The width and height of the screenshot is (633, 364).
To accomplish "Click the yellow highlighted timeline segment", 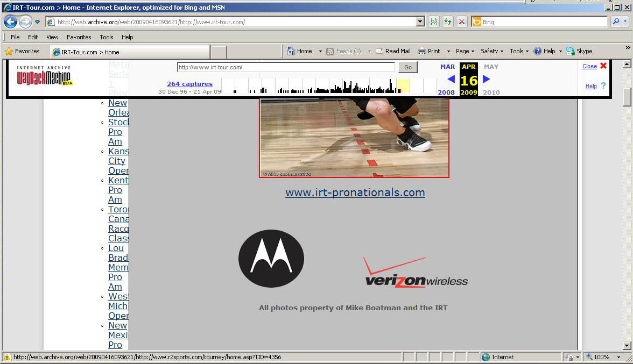I will pyautogui.click(x=403, y=85).
